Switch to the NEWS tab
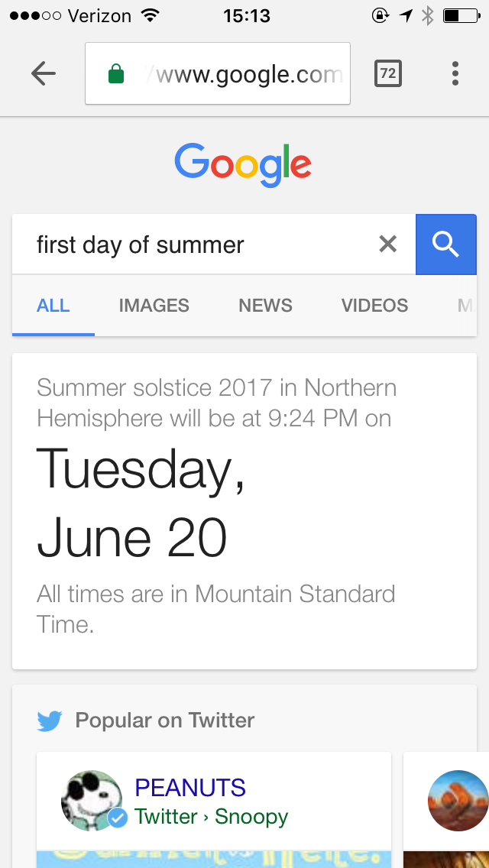 [265, 306]
